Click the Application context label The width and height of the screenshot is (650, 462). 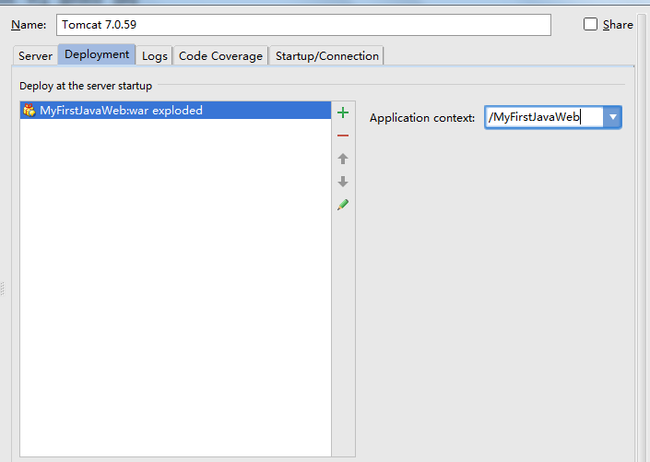point(422,118)
